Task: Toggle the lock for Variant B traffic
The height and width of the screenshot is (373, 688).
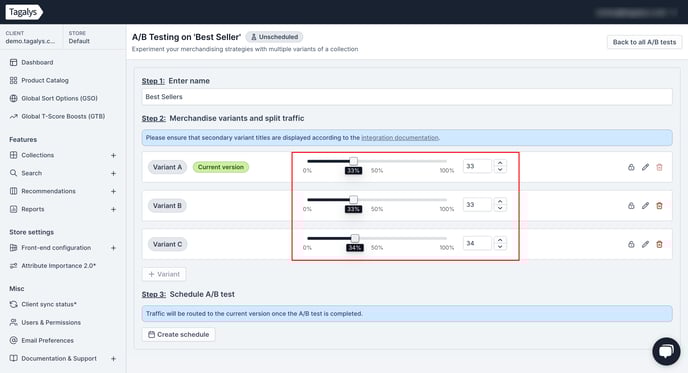Action: point(631,205)
